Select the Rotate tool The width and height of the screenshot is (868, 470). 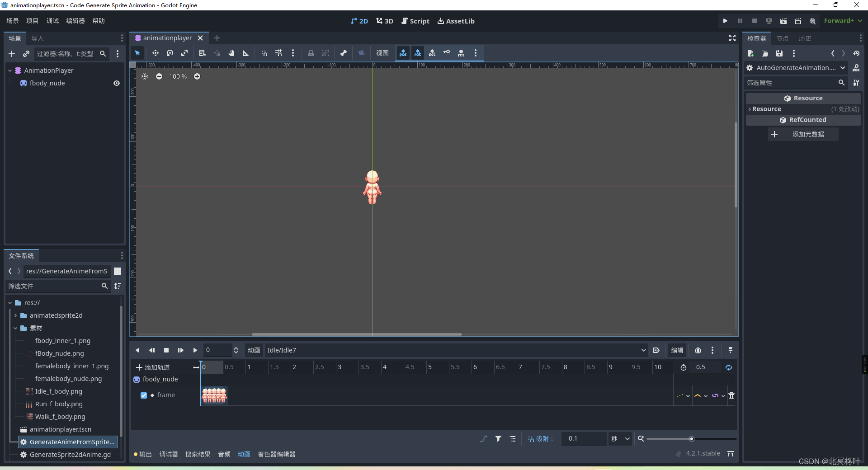[170, 53]
